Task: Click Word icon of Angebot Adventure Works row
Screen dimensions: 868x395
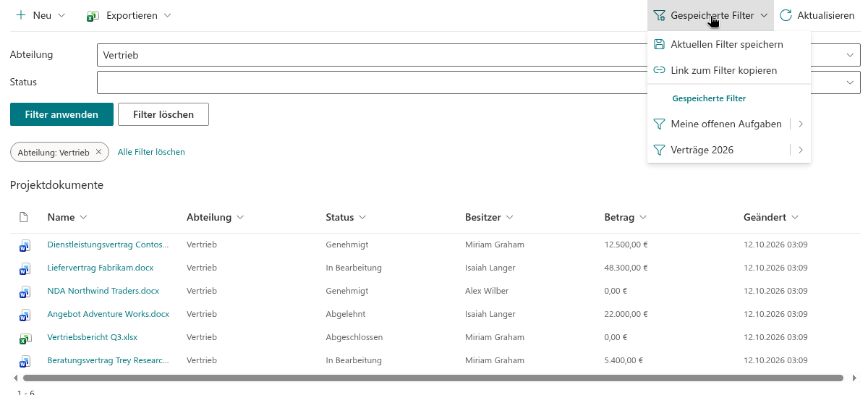Action: click(24, 315)
